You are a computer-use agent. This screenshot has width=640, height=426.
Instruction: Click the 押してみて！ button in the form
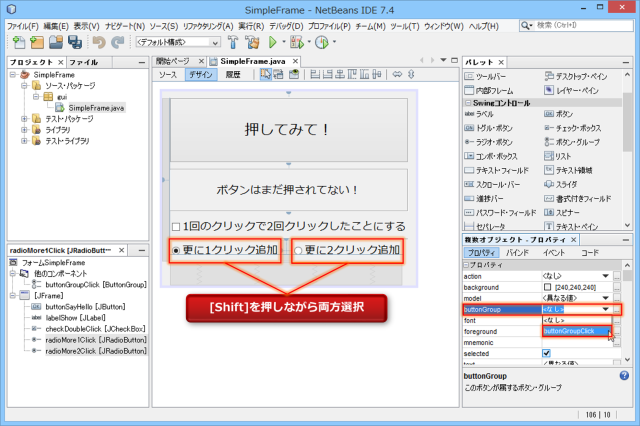288,130
